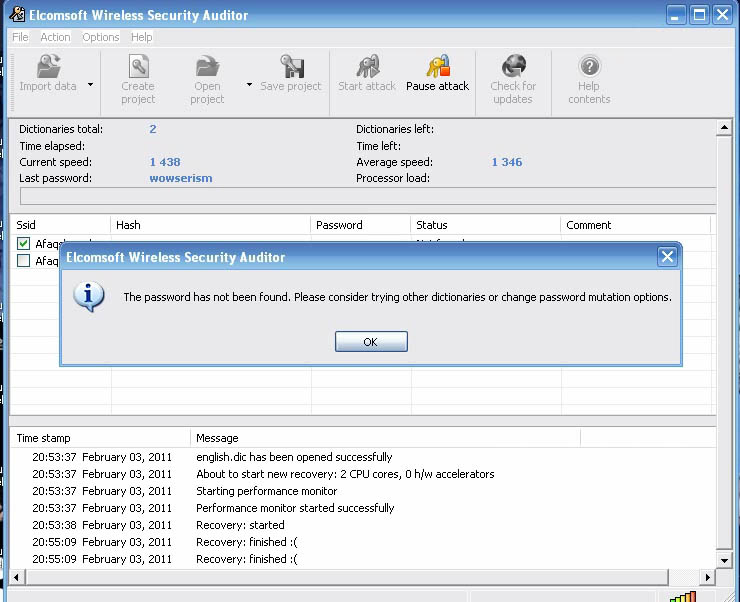The height and width of the screenshot is (602, 740).
Task: Click the Comment column header
Action: 636,225
